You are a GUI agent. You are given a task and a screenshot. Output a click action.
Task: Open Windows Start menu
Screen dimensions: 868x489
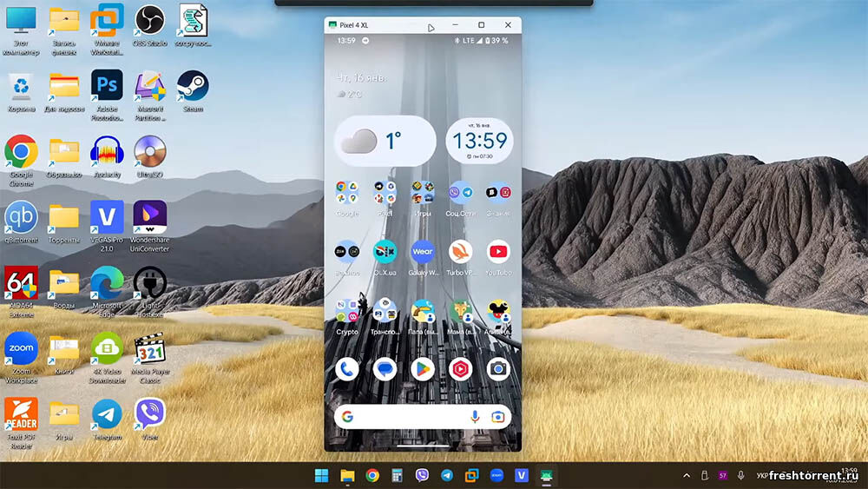pyautogui.click(x=321, y=475)
